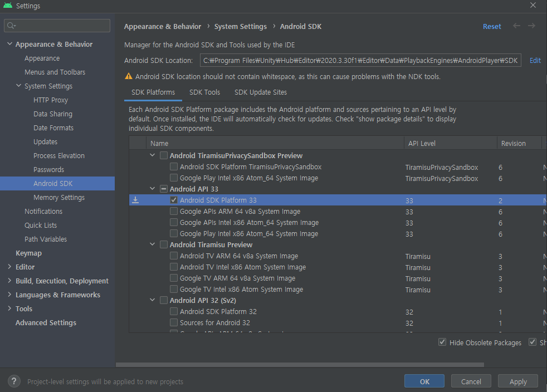Image resolution: width=547 pixels, height=392 pixels.
Task: Sort the table by API Level header
Action: [451, 143]
